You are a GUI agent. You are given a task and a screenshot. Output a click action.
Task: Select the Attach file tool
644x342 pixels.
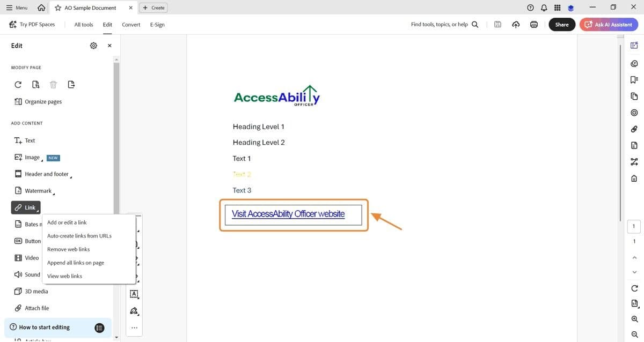pyautogui.click(x=32, y=308)
